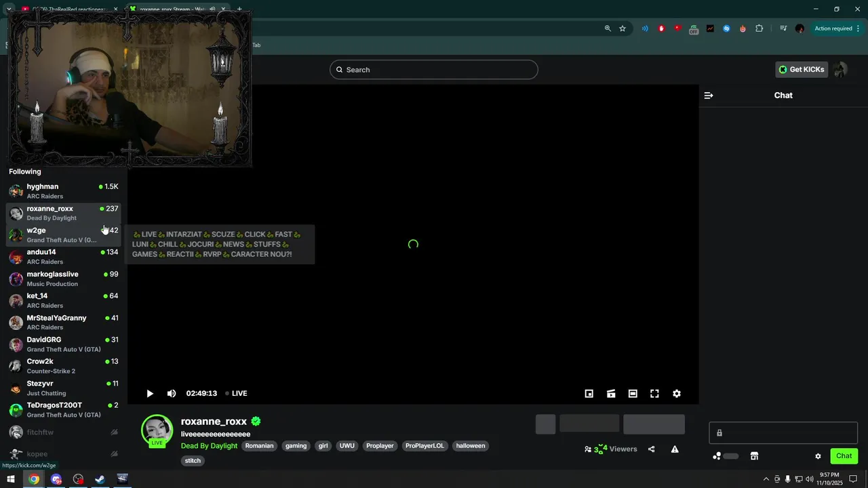The image size is (868, 488).
Task: Click the chat points balance icon
Action: coord(717,456)
